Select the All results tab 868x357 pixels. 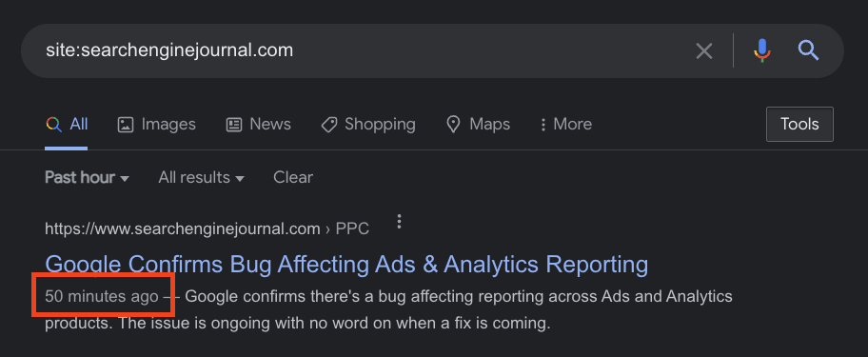click(67, 124)
